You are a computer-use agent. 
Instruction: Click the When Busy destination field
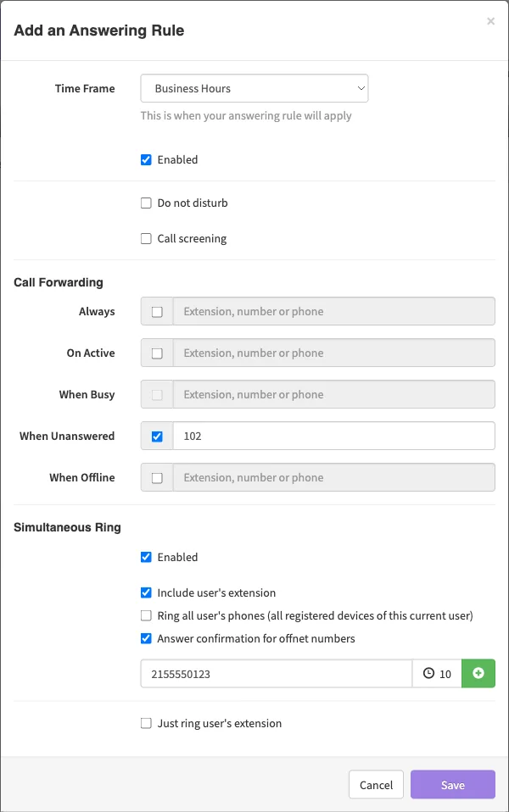coord(333,394)
